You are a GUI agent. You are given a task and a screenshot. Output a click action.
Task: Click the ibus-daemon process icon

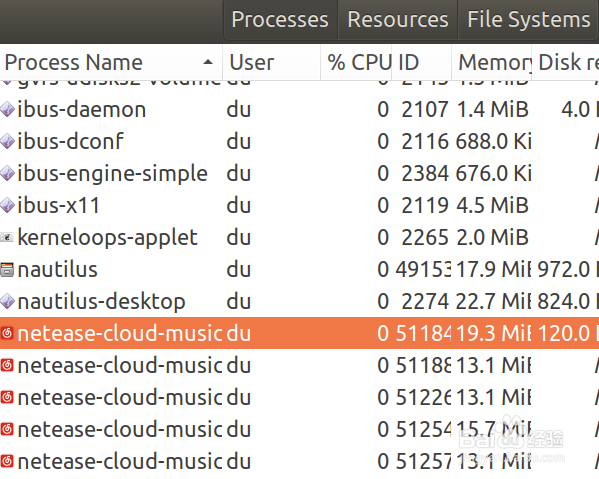[7, 110]
